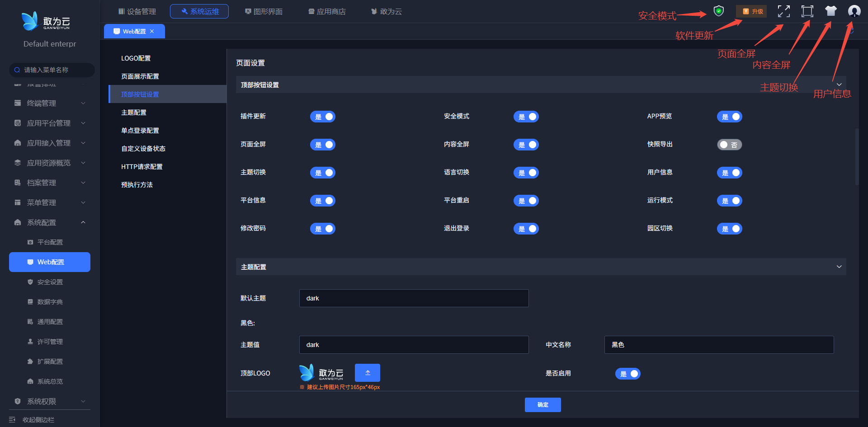Image resolution: width=868 pixels, height=427 pixels.
Task: Expand the 终端管理 sidebar menu
Action: [50, 103]
